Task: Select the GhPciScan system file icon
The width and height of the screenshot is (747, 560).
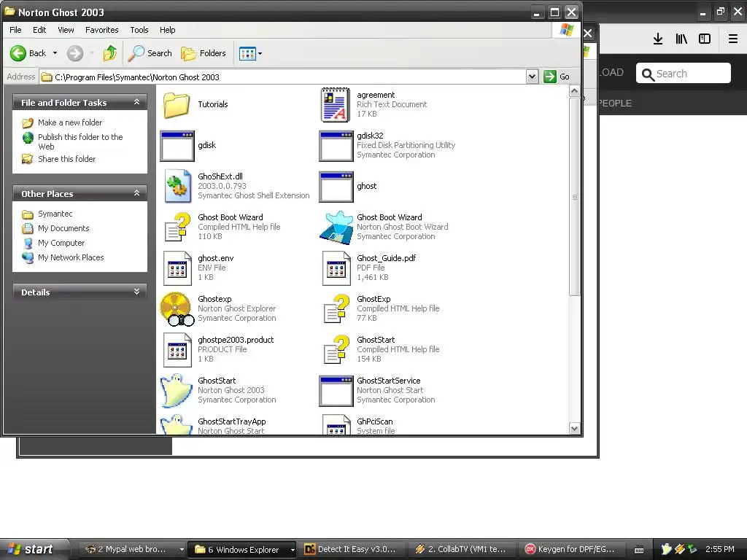Action: point(336,425)
